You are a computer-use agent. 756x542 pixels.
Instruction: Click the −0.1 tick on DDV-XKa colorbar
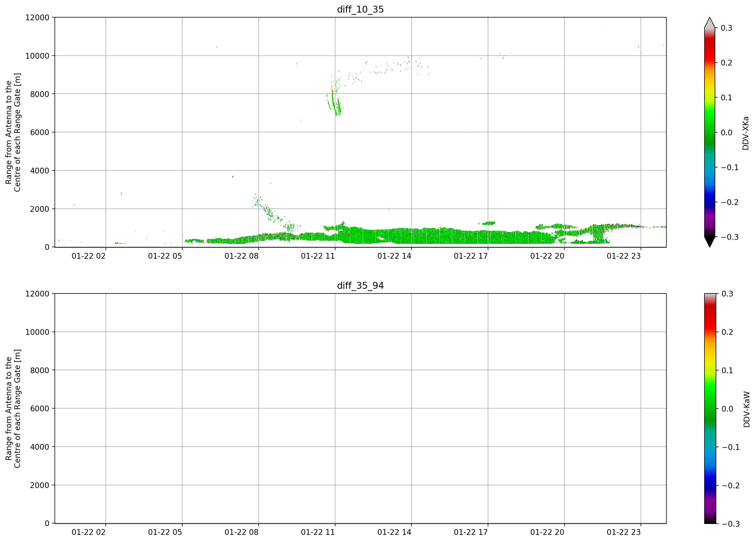click(730, 167)
